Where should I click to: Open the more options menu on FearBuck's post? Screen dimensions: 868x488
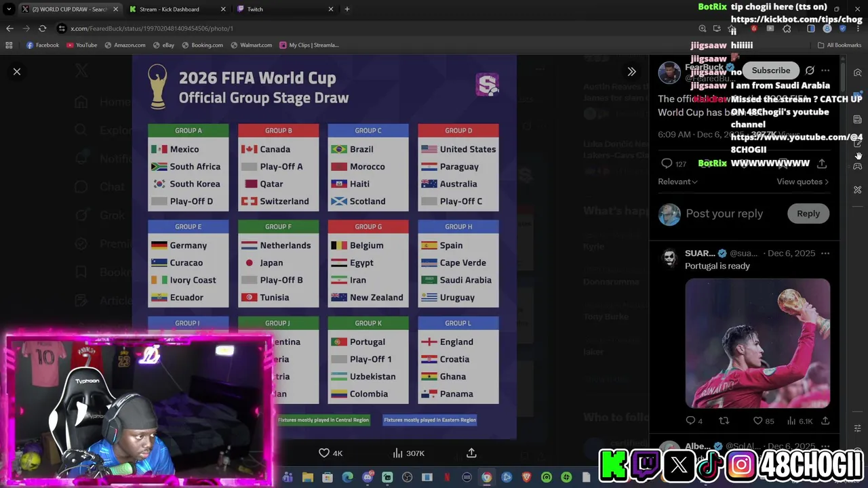tap(825, 70)
